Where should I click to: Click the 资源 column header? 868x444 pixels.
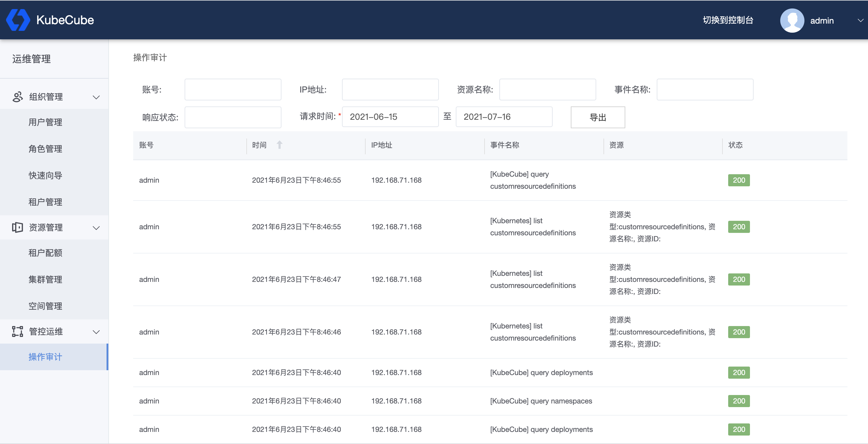(x=616, y=145)
